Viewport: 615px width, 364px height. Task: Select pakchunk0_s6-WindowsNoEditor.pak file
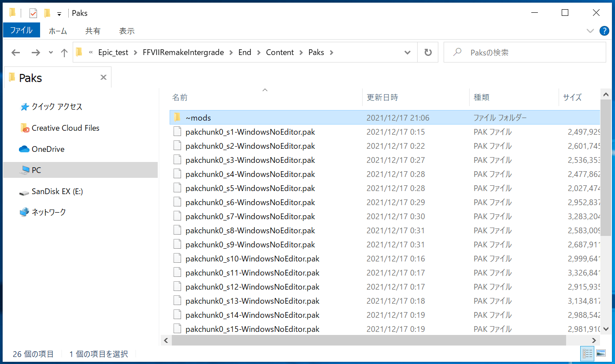point(250,202)
